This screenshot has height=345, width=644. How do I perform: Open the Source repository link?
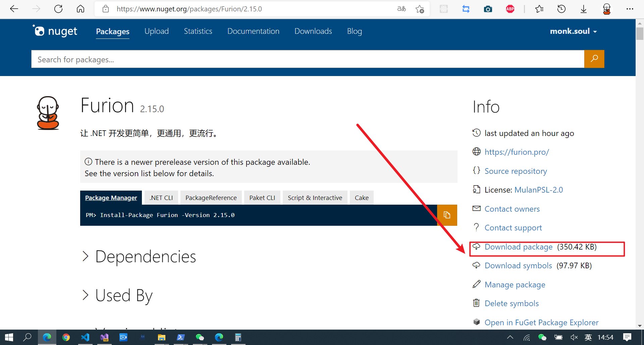516,171
